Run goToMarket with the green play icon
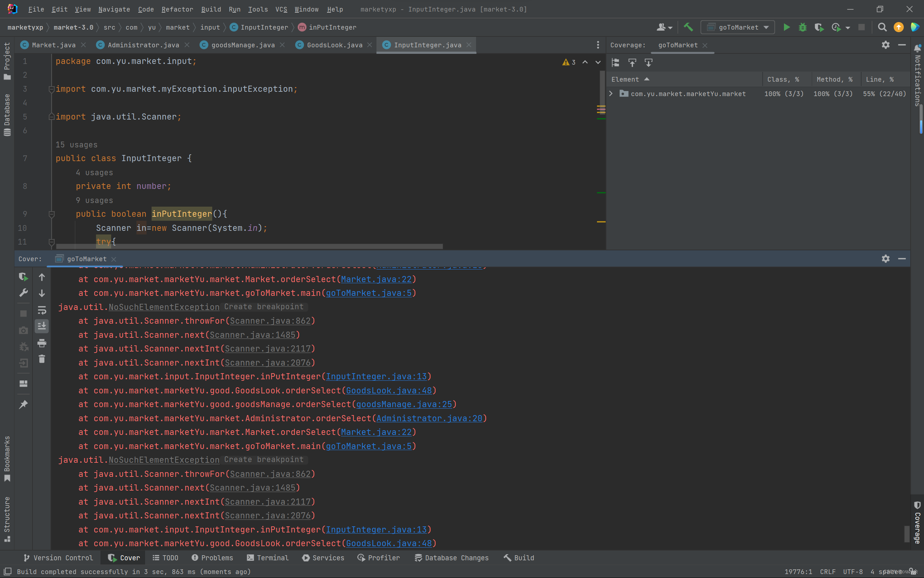The image size is (924, 578). (786, 27)
